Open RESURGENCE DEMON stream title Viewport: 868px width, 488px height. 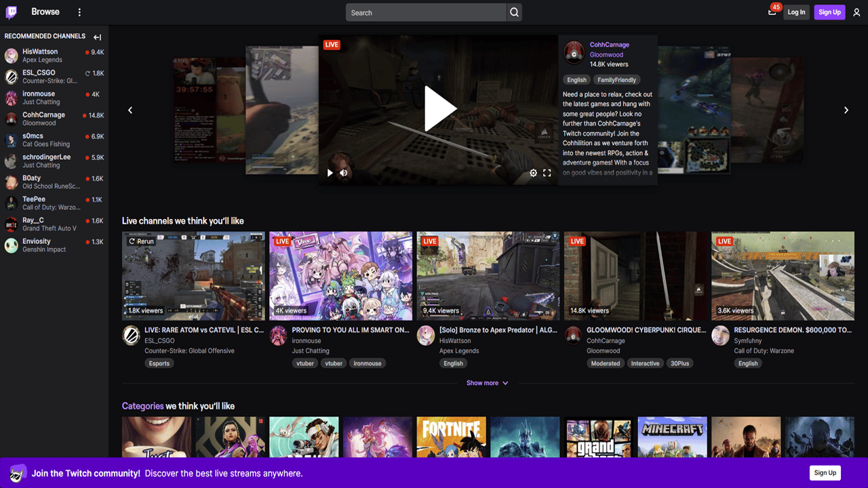point(793,330)
